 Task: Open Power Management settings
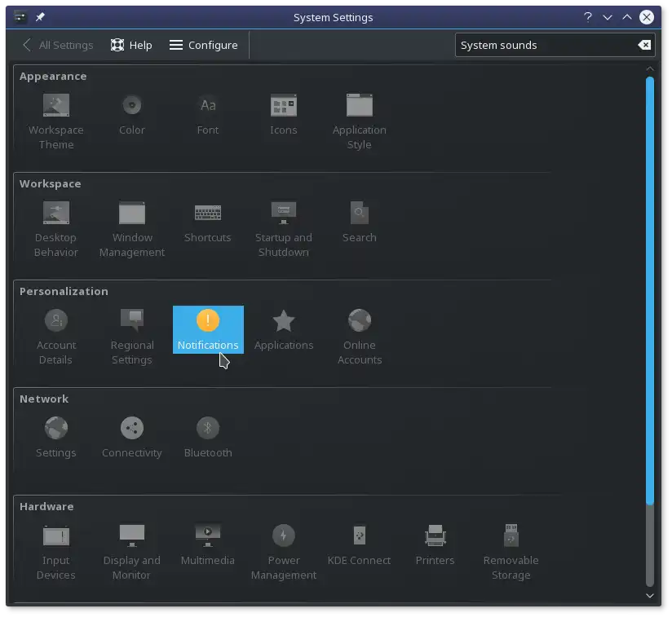tap(283, 552)
